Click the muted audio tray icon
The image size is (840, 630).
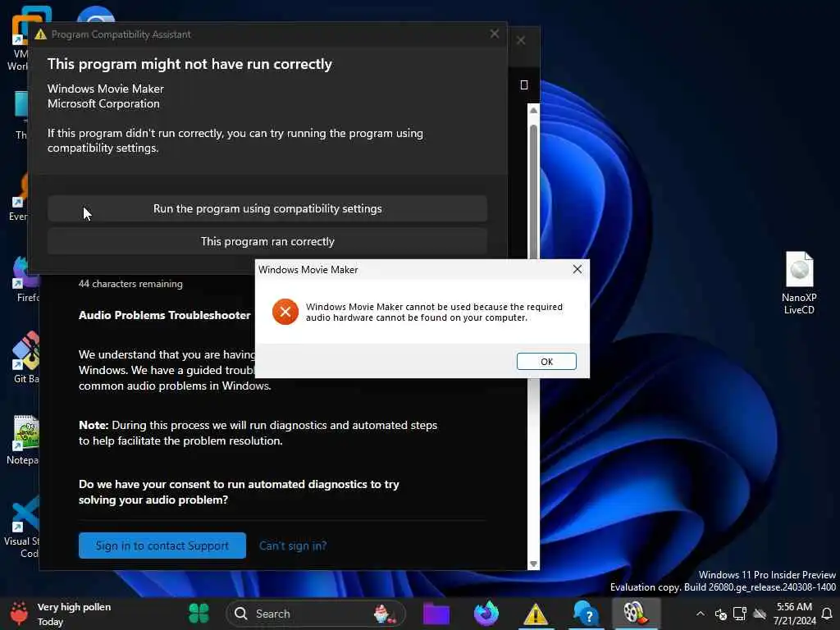coord(720,614)
